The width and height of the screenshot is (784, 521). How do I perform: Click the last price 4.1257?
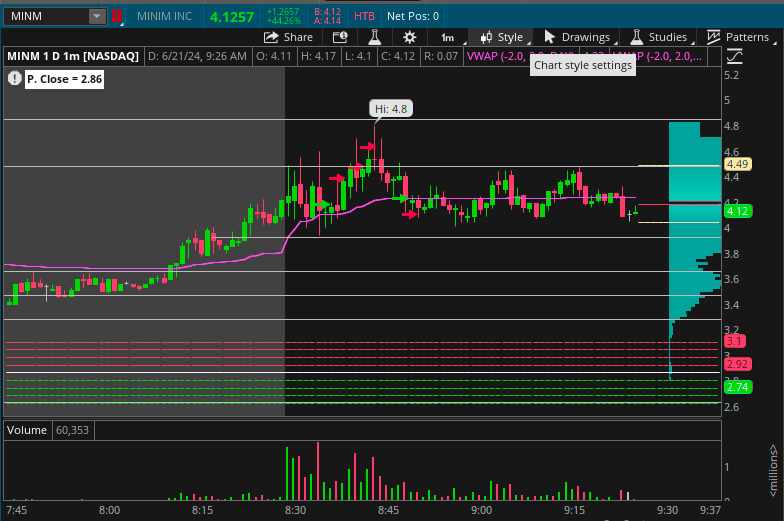tap(232, 17)
